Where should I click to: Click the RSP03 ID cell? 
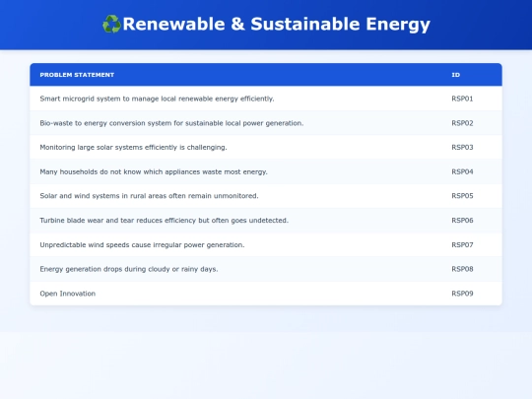pyautogui.click(x=462, y=147)
